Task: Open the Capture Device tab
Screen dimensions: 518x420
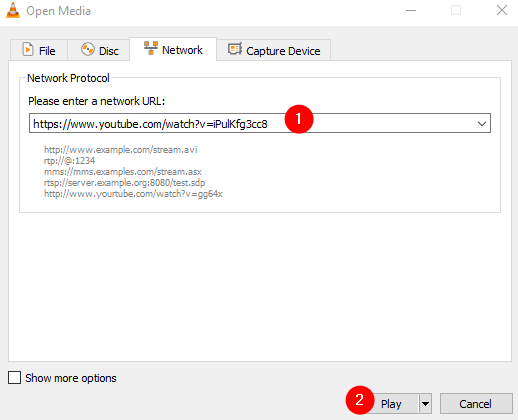Action: coord(274,50)
